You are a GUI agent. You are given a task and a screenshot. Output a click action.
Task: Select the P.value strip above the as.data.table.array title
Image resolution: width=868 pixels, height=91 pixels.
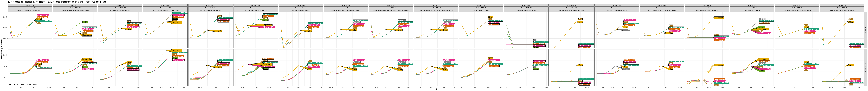(x=30, y=8)
